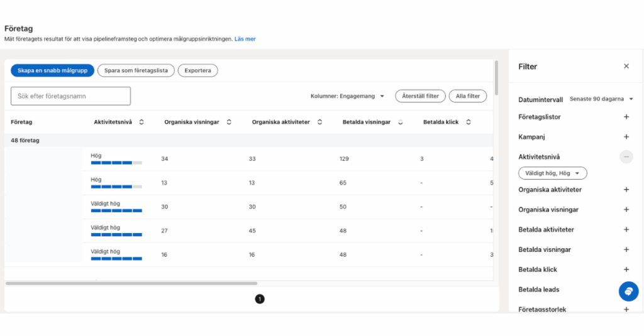Sort by Aktivitetsnivå column arrows icon
This screenshot has height=336, width=644.
coord(142,122)
